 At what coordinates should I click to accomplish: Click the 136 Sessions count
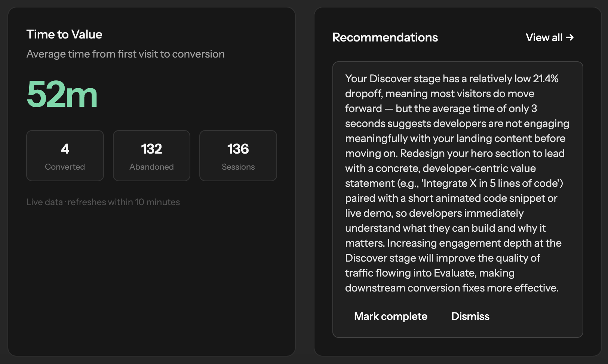pyautogui.click(x=238, y=149)
